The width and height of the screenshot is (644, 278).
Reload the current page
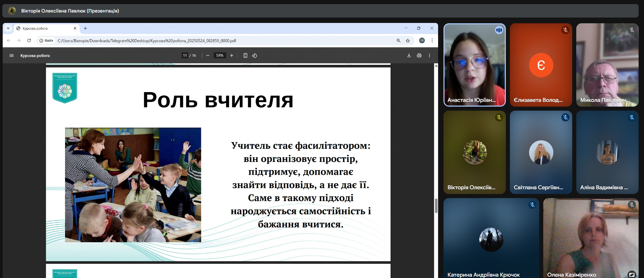(29, 40)
